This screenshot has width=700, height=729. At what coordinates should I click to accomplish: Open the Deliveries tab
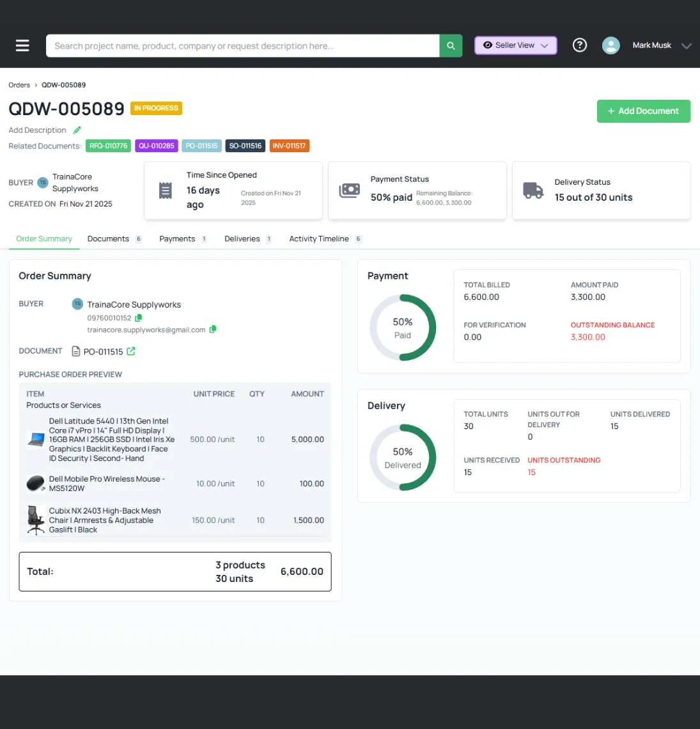pos(242,239)
